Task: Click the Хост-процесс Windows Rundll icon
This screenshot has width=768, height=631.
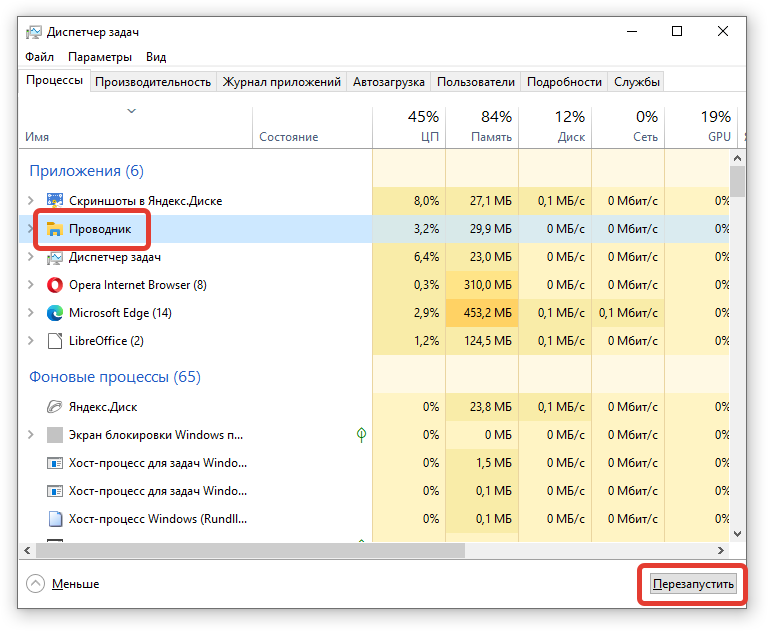Action: point(55,519)
